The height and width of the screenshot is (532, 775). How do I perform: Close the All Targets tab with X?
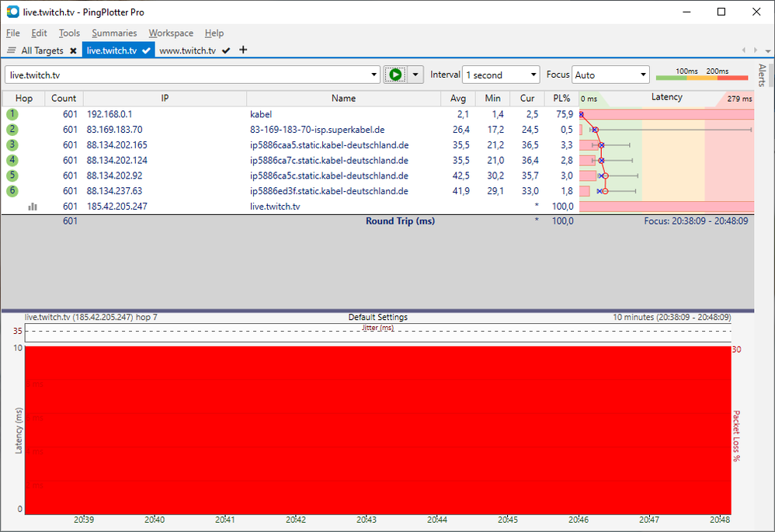pos(73,50)
